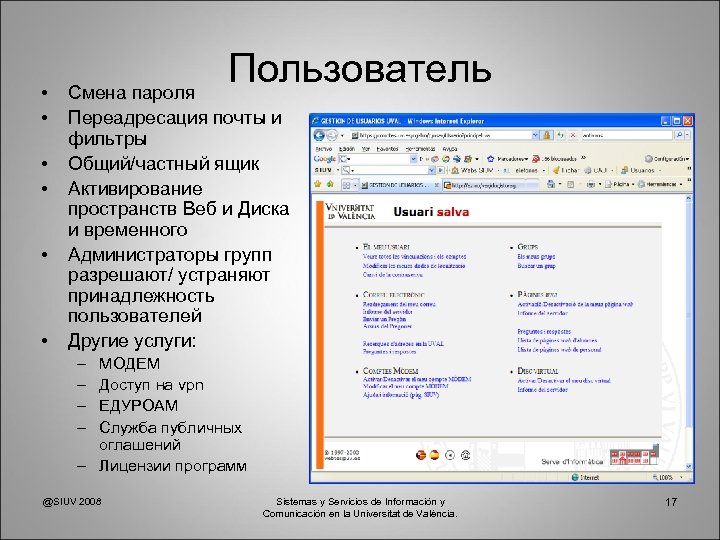Open the Ayuda menu
The image size is (720, 540).
450,149
